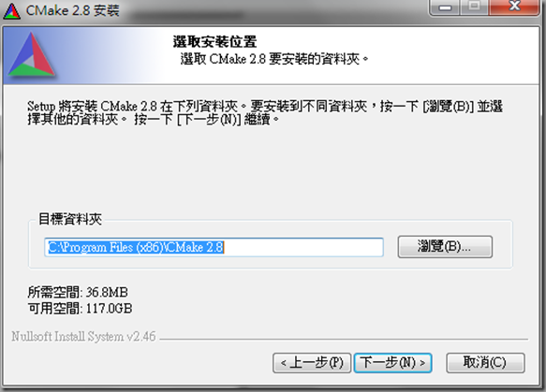Click the destination folder path field

(x=214, y=247)
